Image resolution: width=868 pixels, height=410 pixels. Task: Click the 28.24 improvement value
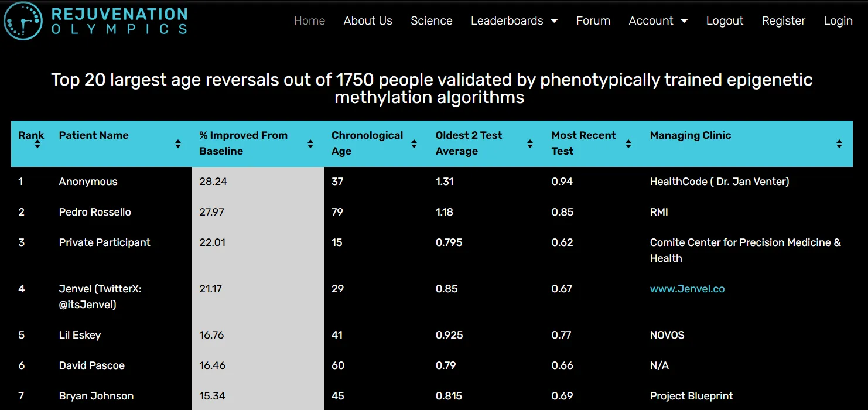pos(213,182)
